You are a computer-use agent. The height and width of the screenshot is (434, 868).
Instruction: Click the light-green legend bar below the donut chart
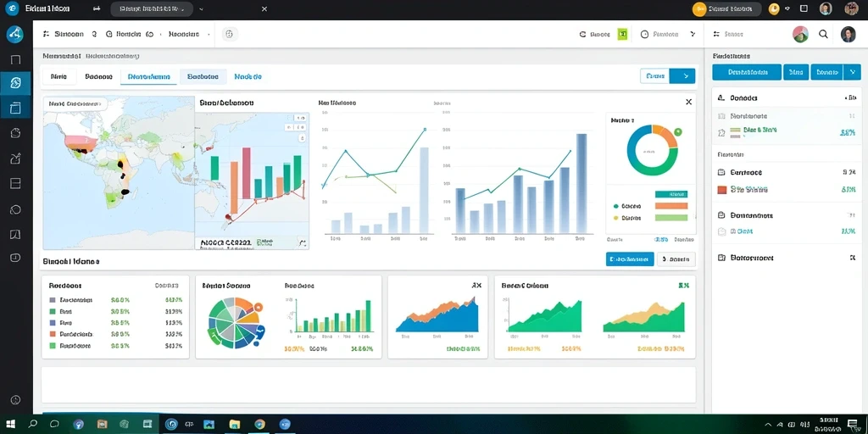(x=671, y=218)
